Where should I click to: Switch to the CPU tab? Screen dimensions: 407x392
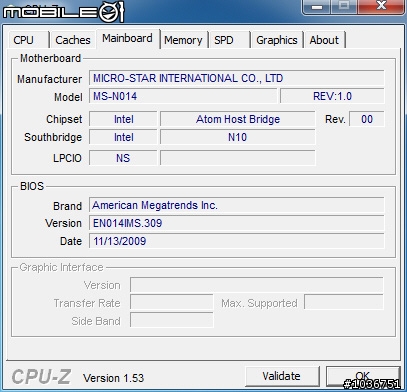coord(28,40)
